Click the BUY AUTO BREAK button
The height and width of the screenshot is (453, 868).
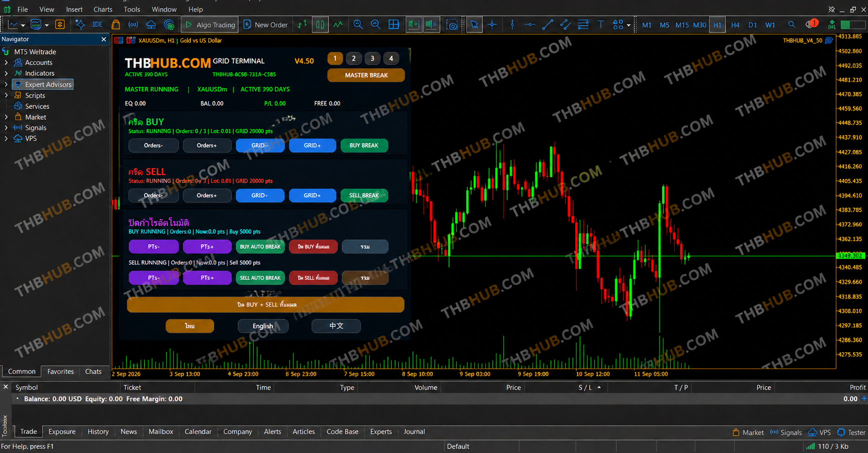tap(260, 246)
